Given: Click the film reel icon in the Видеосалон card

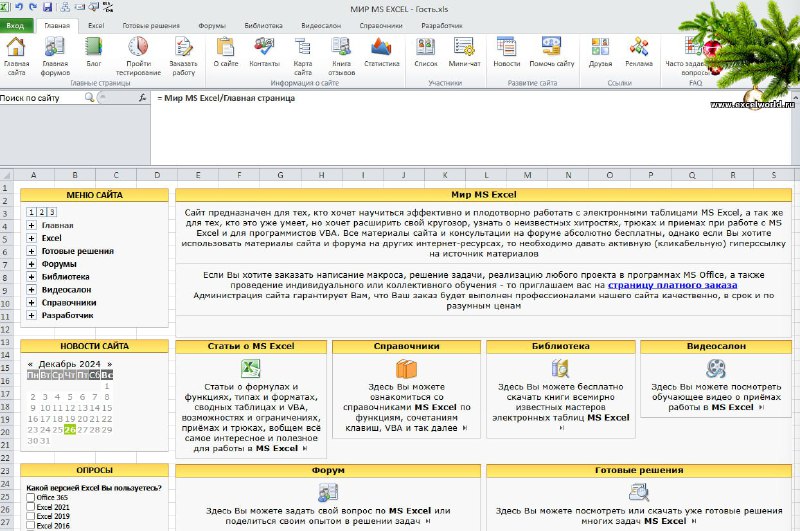Looking at the screenshot, I should [x=716, y=368].
